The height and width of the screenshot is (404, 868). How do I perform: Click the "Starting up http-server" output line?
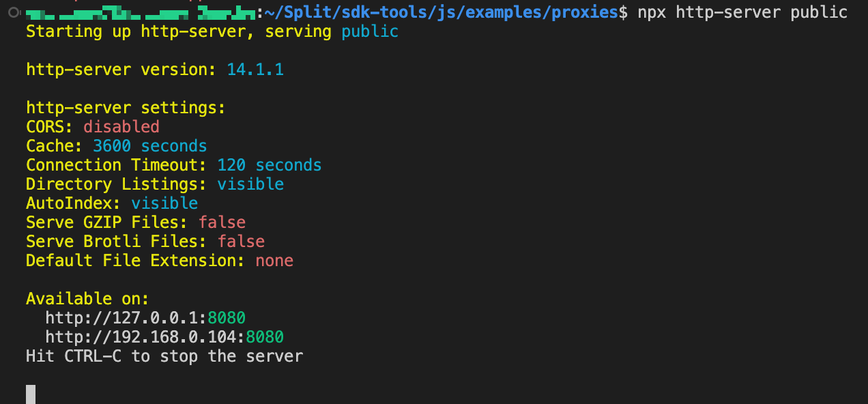coord(179,31)
